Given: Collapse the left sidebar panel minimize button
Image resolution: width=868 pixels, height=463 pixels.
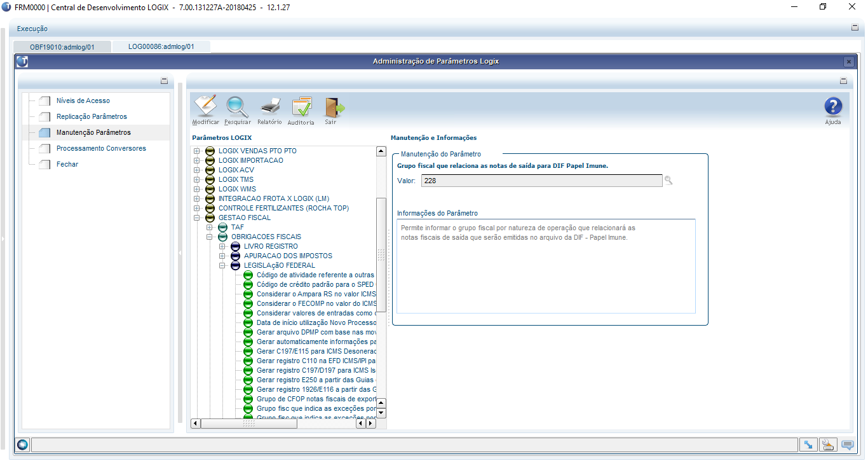Looking at the screenshot, I should pyautogui.click(x=164, y=81).
